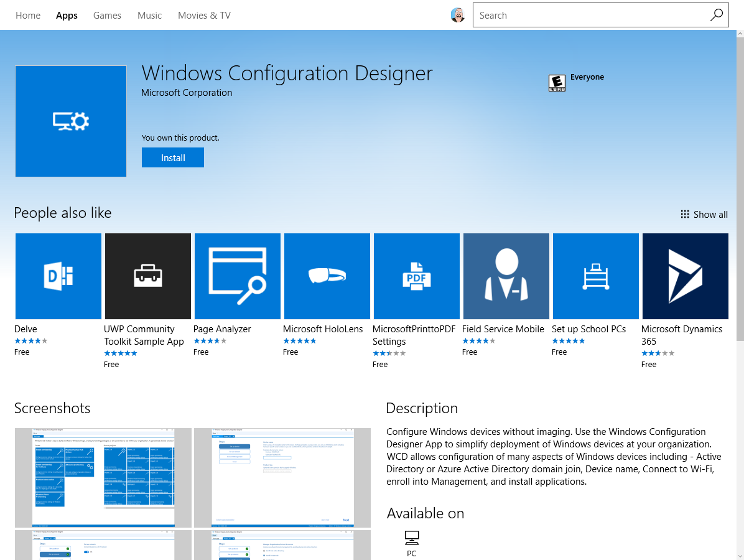Screen dimensions: 744x560
Task: Open the UWP Community Toolkit Sample App icon
Action: coord(148,276)
